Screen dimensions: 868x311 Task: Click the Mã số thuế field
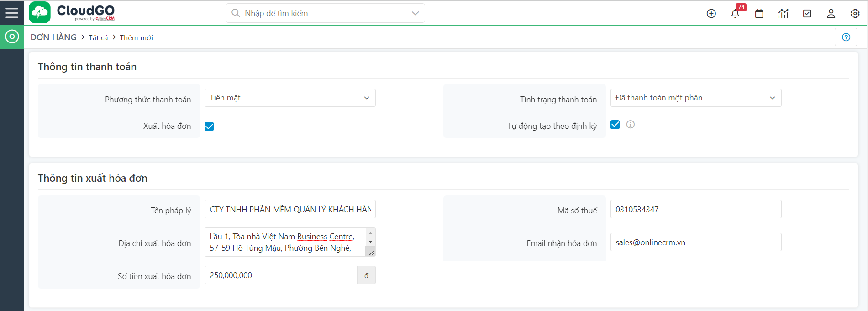click(x=695, y=210)
